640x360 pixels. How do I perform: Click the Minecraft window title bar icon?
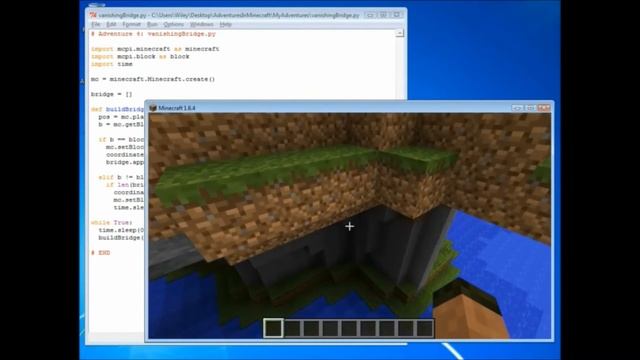153,108
